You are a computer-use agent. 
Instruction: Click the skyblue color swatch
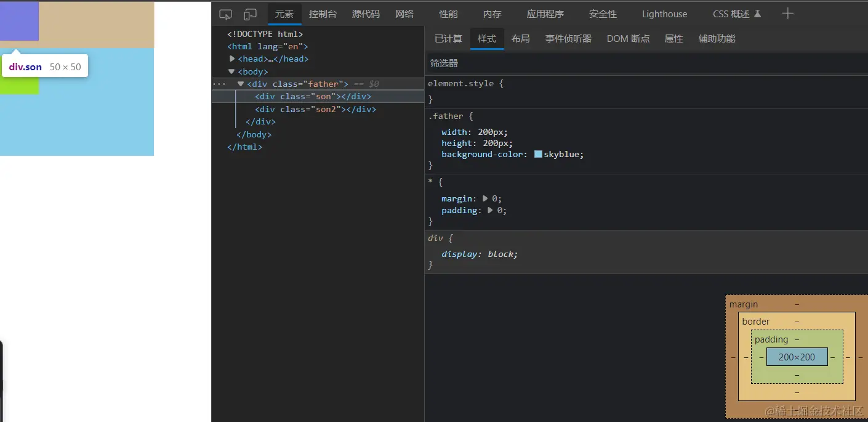pos(538,155)
